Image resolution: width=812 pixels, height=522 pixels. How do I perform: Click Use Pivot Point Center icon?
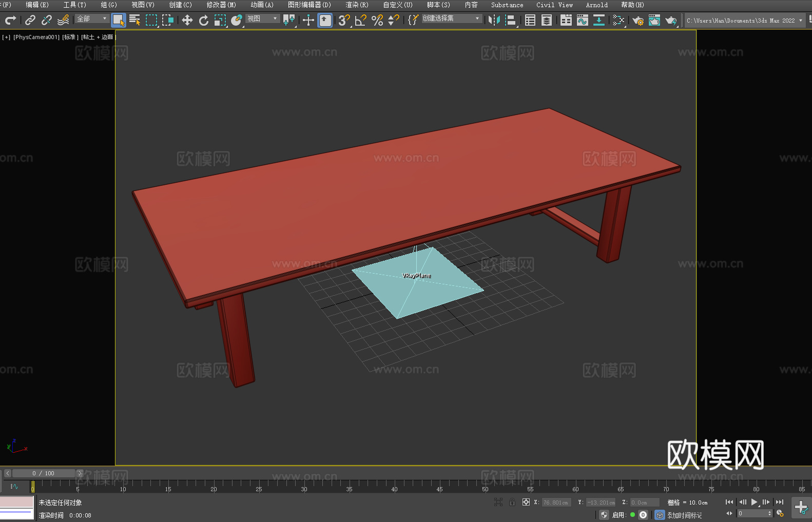coord(289,20)
